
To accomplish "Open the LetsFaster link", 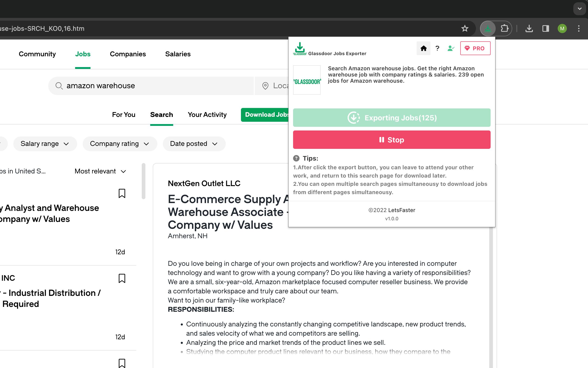I will pos(401,210).
